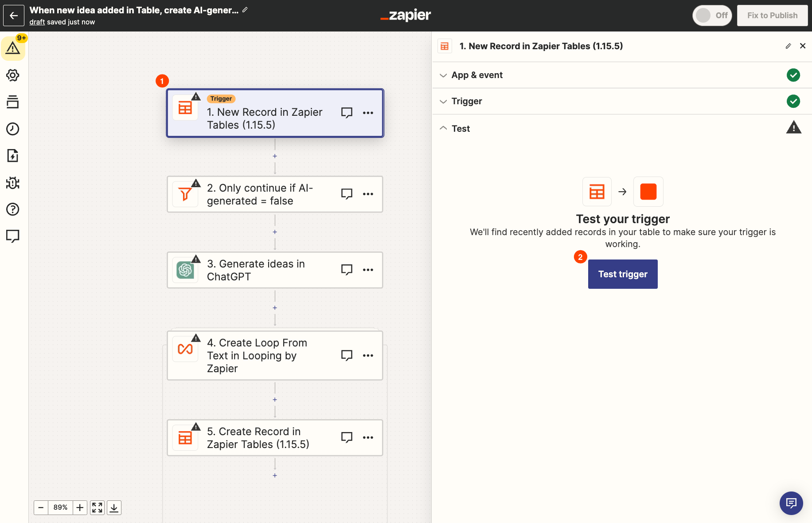Open the comments sidebar icon
The image size is (812, 523).
(13, 236)
